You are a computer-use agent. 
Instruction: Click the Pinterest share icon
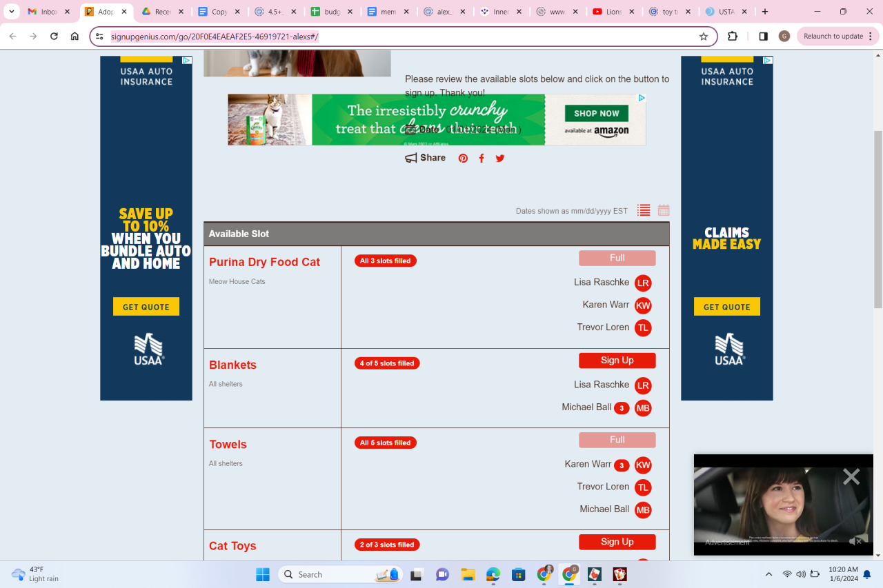pos(463,159)
